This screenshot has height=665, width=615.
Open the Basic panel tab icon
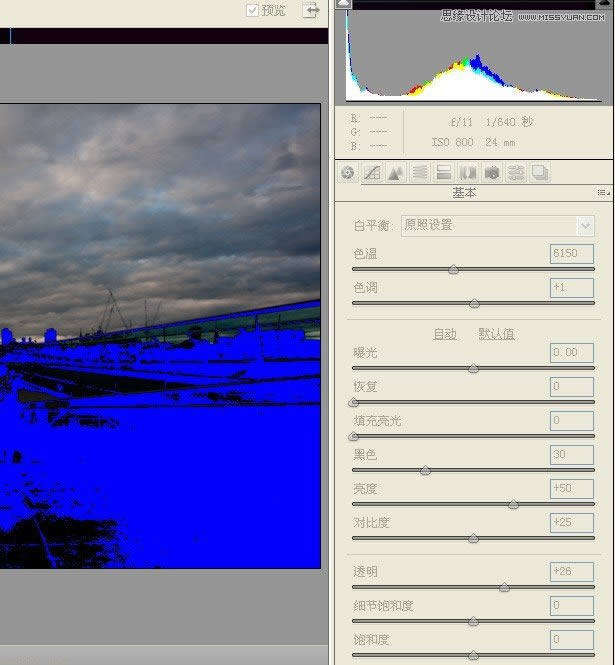pyautogui.click(x=348, y=173)
